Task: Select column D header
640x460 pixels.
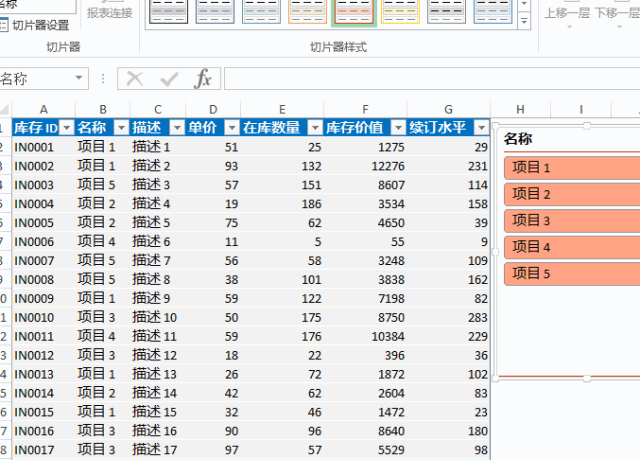Action: 213,109
